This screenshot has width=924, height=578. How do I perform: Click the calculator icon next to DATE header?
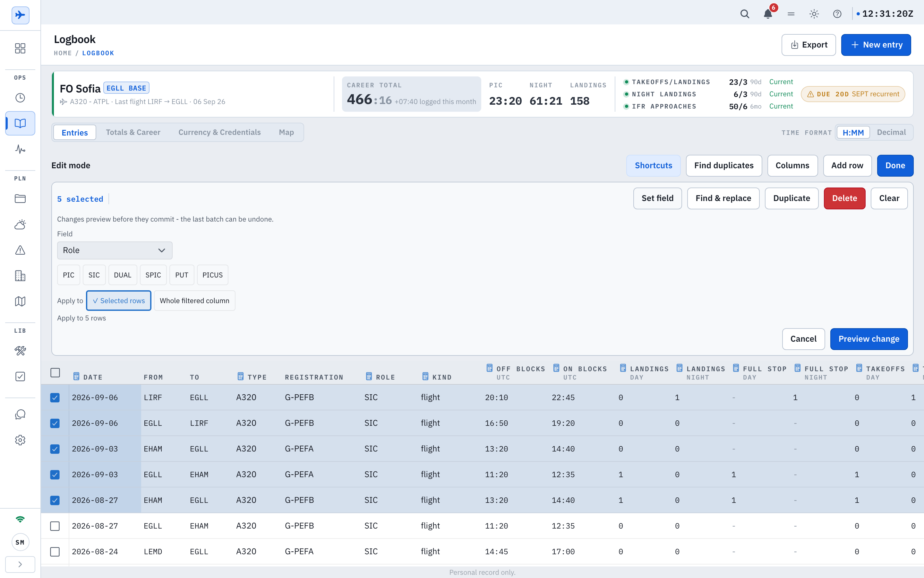pyautogui.click(x=76, y=377)
